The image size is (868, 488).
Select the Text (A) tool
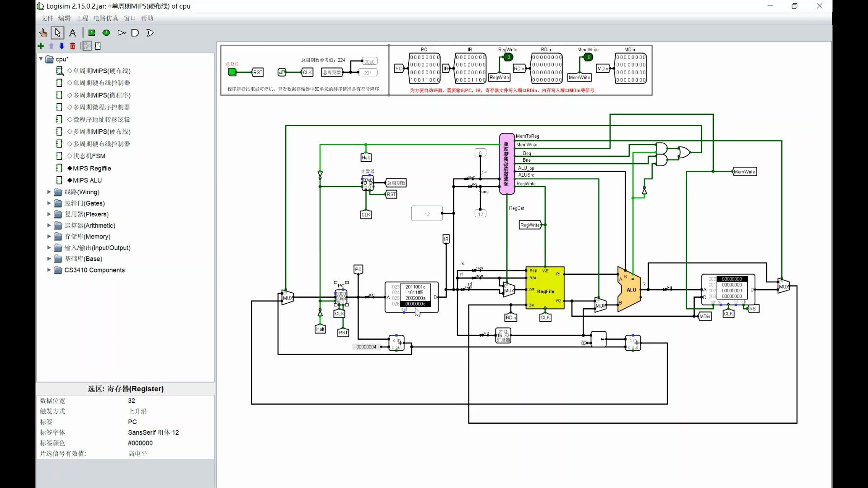pos(72,33)
